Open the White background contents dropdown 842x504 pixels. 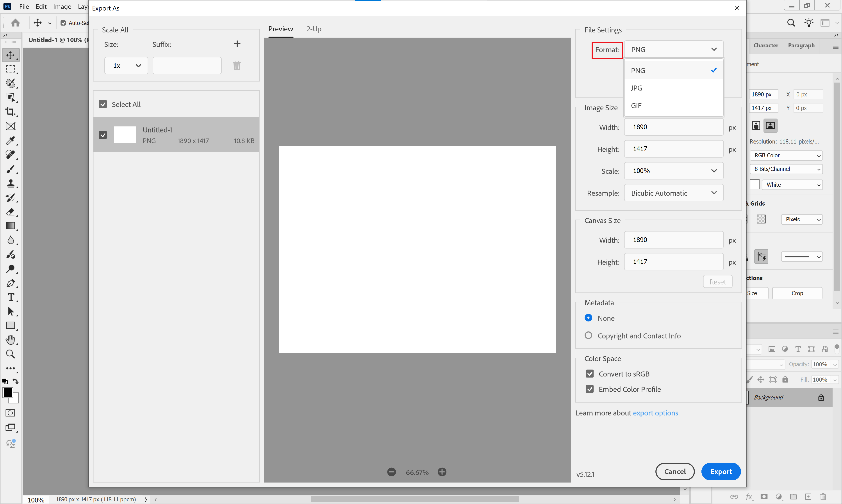(x=792, y=185)
